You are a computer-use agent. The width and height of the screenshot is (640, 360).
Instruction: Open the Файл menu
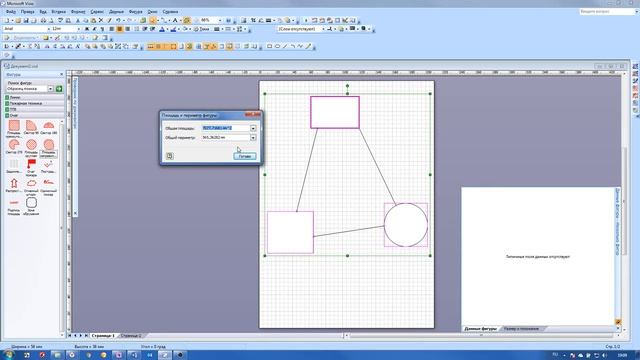pos(11,12)
